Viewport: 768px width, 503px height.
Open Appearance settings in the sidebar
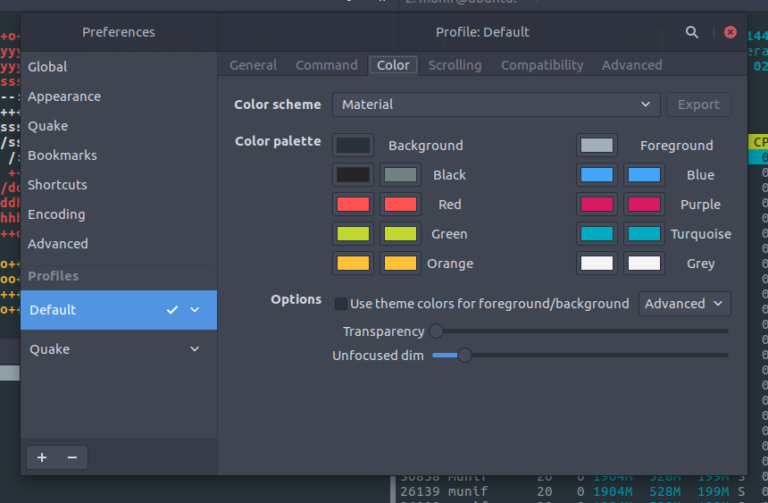tap(64, 97)
